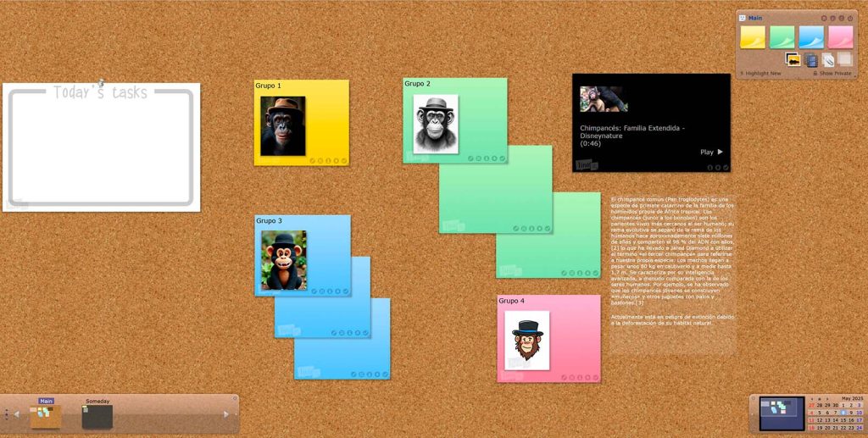The height and width of the screenshot is (438, 868).
Task: Select the Main board thumbnail
Action: coord(46,416)
